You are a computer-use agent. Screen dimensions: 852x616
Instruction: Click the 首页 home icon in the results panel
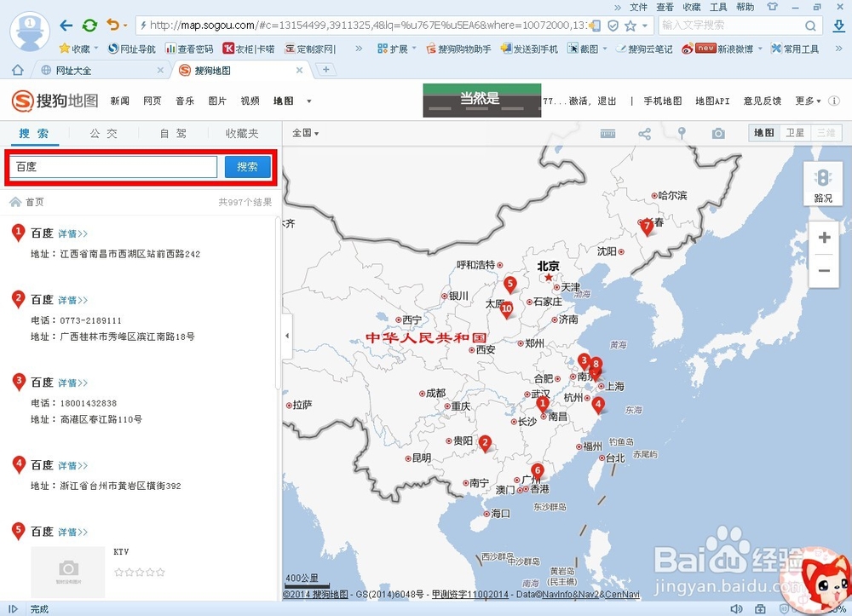[15, 202]
